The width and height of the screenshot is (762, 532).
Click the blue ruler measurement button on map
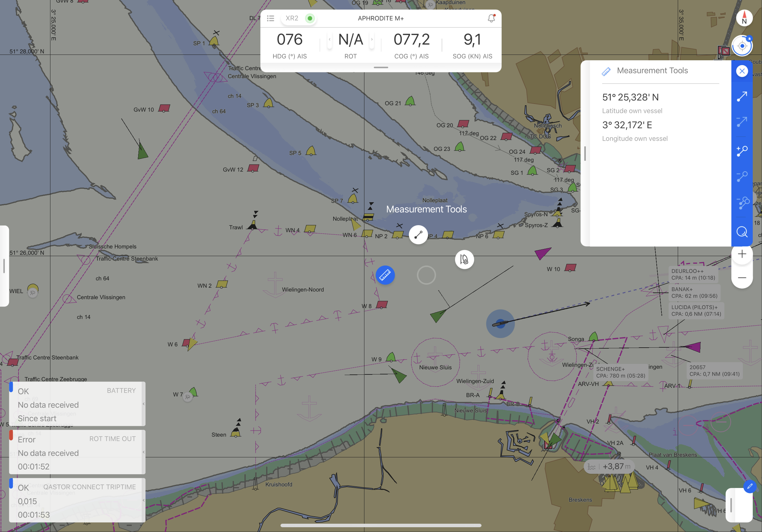tap(385, 275)
